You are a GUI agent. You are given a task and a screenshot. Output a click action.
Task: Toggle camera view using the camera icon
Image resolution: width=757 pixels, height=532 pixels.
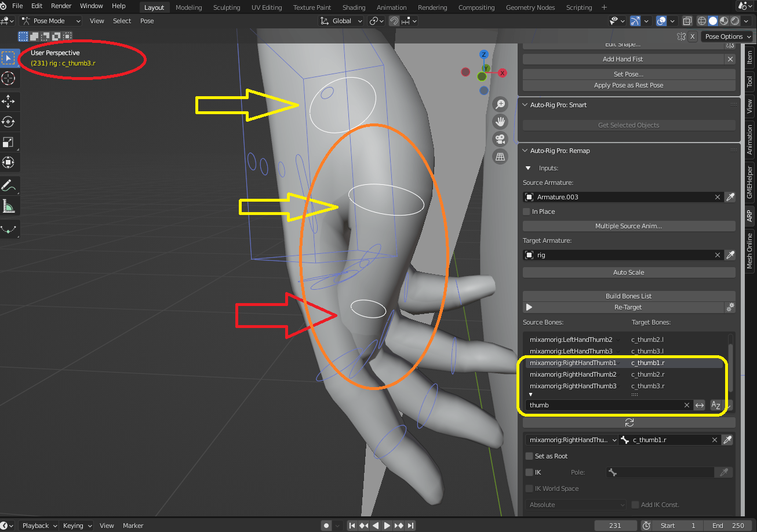click(500, 139)
